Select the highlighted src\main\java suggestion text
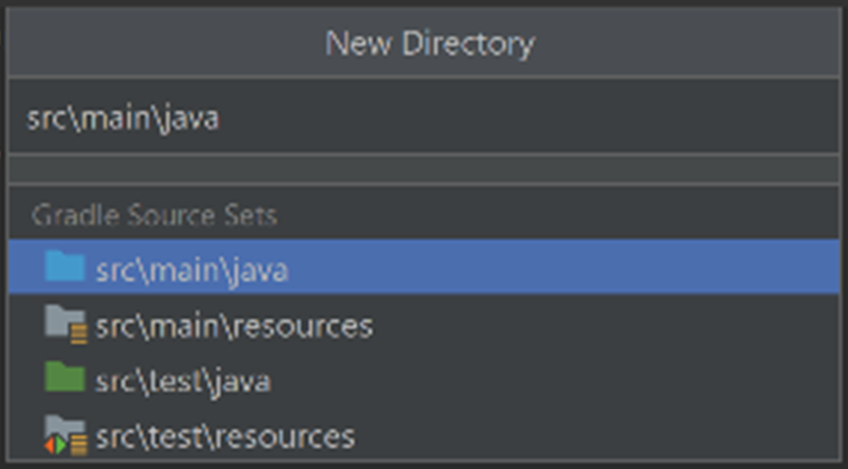The width and height of the screenshot is (848, 469). (192, 270)
